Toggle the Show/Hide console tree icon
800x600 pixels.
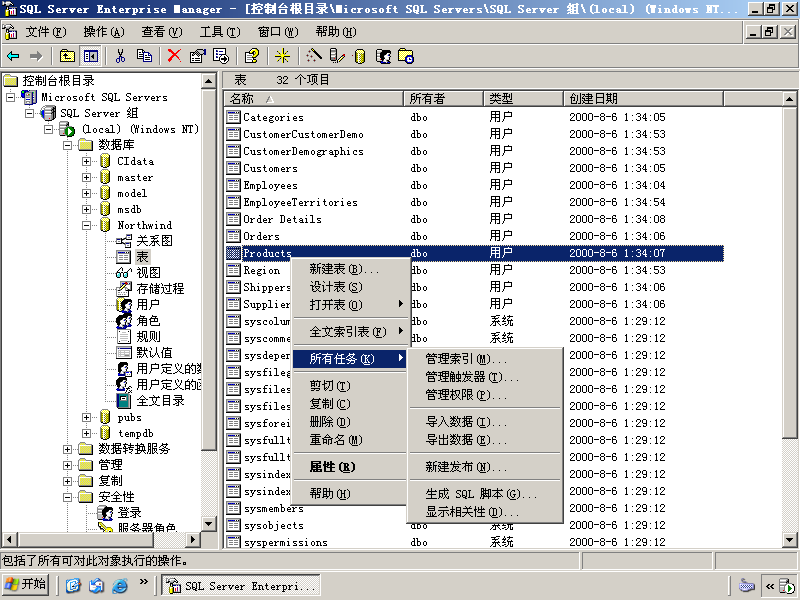[x=91, y=56]
